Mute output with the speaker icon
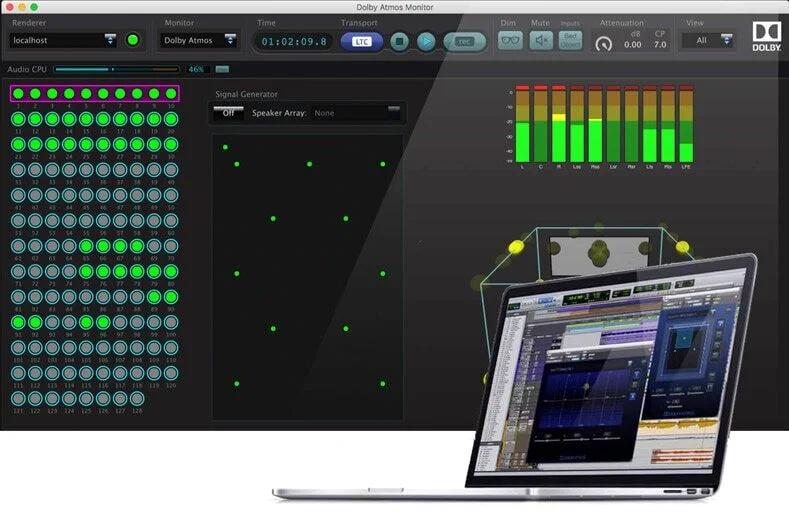This screenshot has height=515, width=789. pyautogui.click(x=541, y=40)
